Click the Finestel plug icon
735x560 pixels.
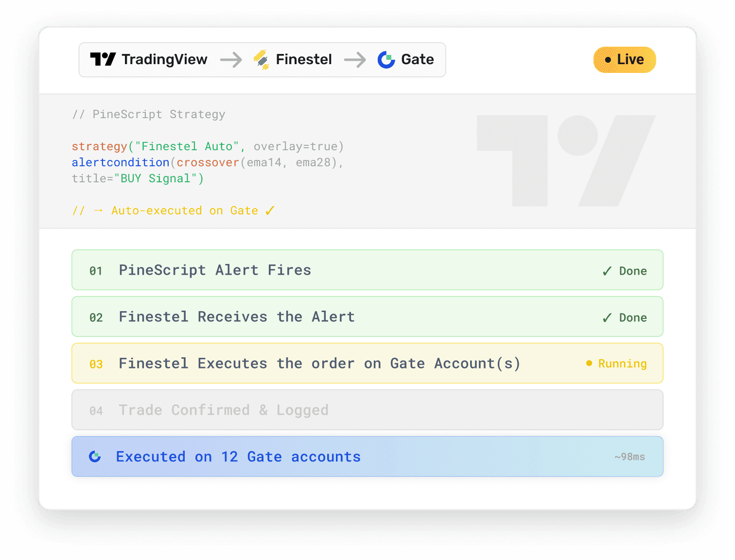pos(262,60)
